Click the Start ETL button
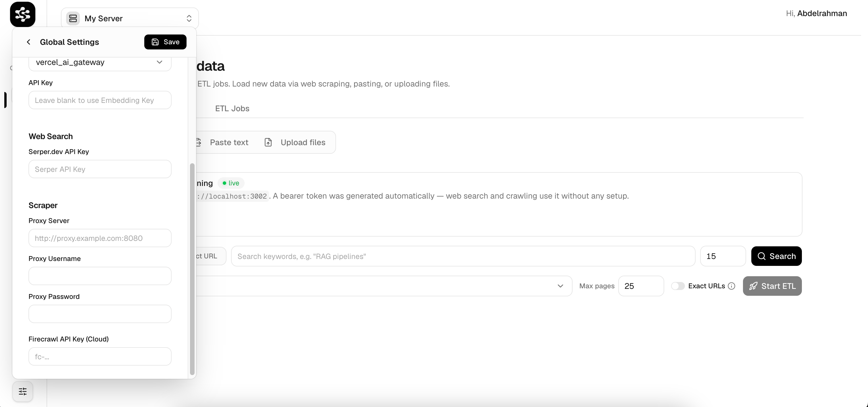Image resolution: width=868 pixels, height=407 pixels. coord(772,286)
